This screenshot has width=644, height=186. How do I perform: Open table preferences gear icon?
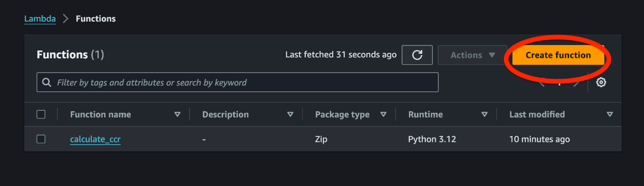tap(601, 83)
